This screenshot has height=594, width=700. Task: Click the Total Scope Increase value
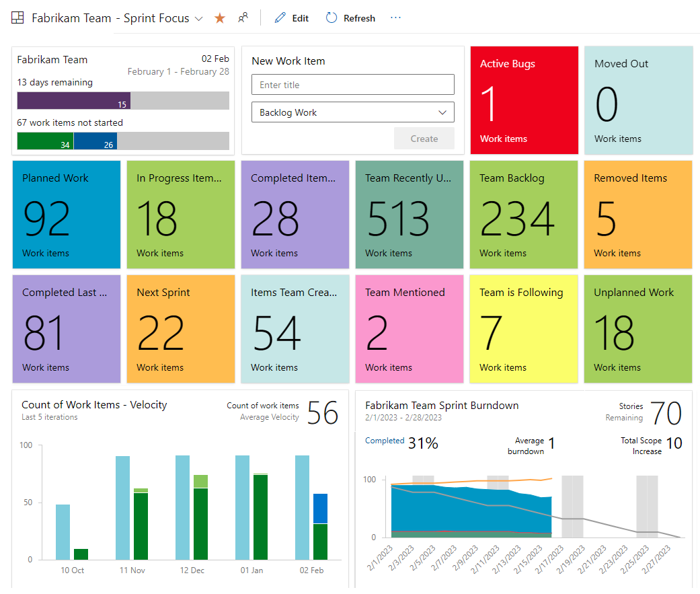(x=674, y=443)
